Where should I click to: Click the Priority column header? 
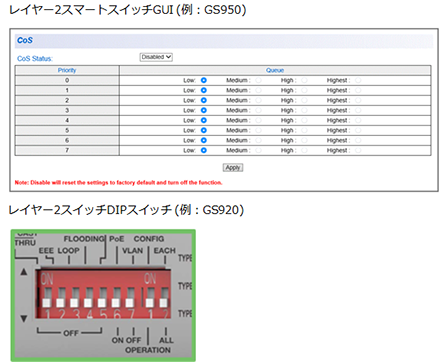[x=67, y=70]
